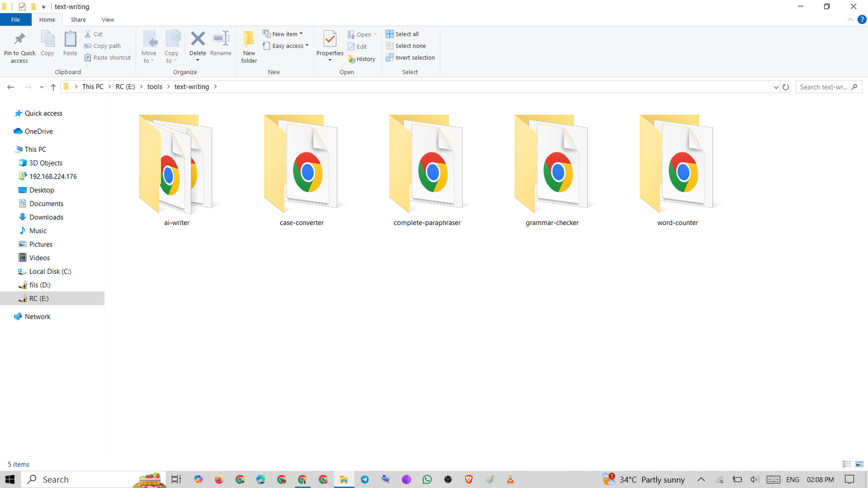
Task: Select the grammar-checker folder
Action: point(552,170)
